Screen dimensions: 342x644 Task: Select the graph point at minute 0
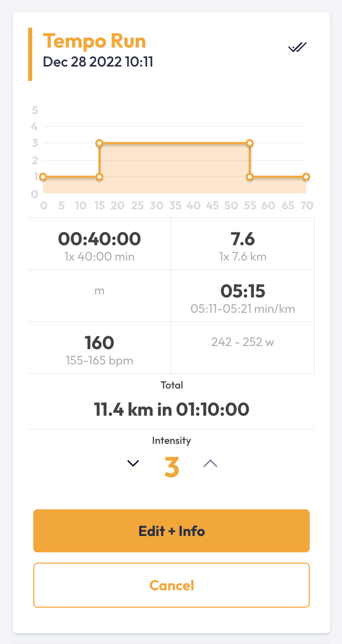click(x=43, y=177)
